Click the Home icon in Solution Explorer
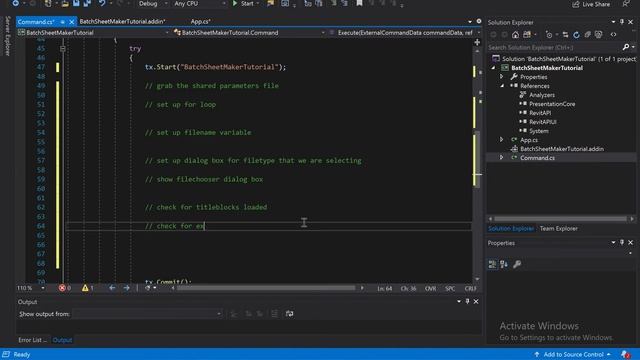 (x=516, y=35)
